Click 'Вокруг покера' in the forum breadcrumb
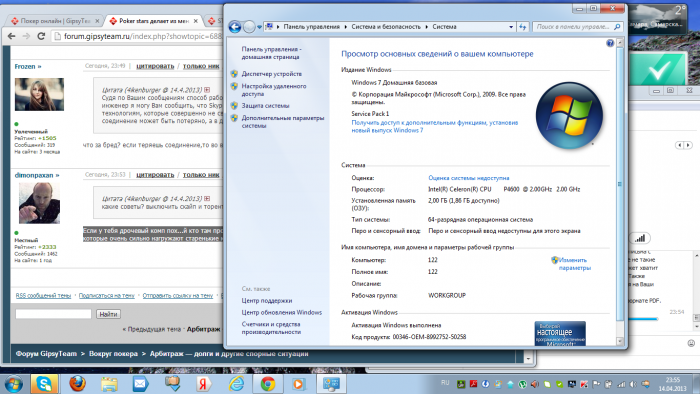This screenshot has height=394, width=700. [113, 354]
